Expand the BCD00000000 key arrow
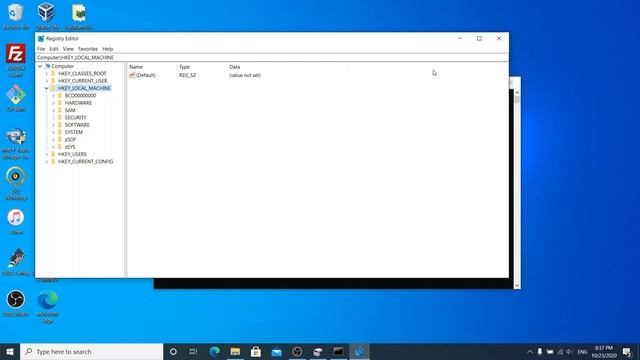This screenshot has width=640, height=360. 53,96
